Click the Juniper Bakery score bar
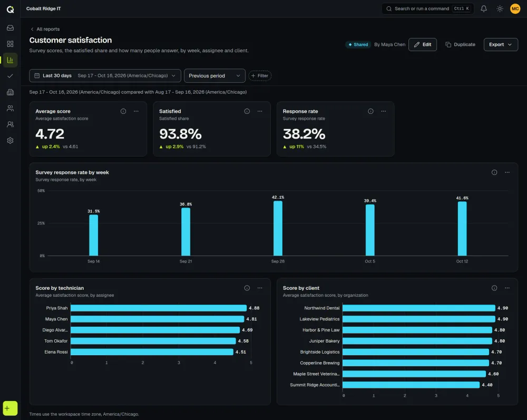The image size is (527, 420). pos(417,341)
